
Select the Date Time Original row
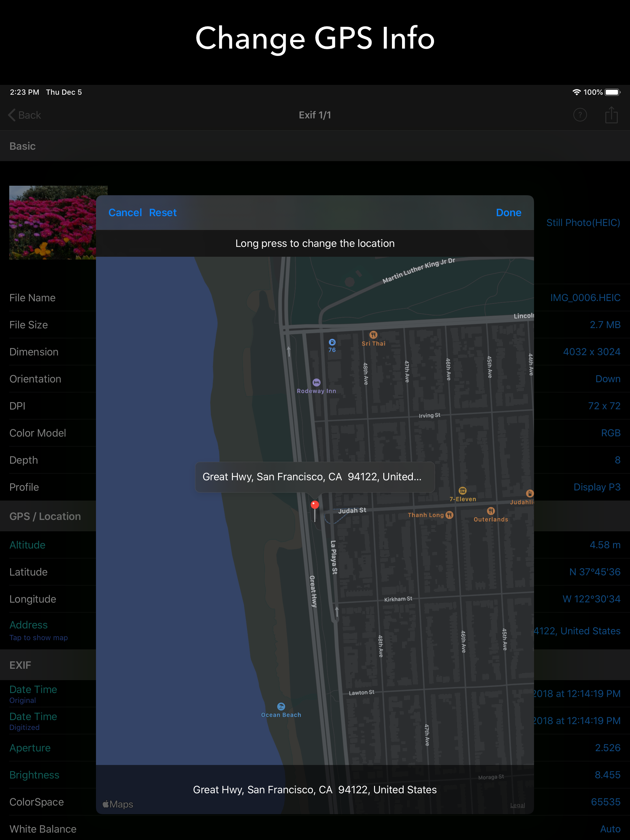tap(33, 693)
